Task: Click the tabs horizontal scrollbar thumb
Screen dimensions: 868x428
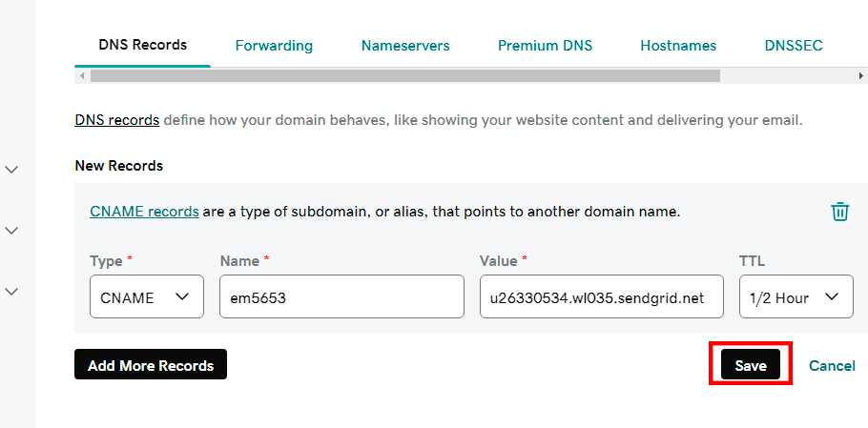Action: (x=405, y=75)
